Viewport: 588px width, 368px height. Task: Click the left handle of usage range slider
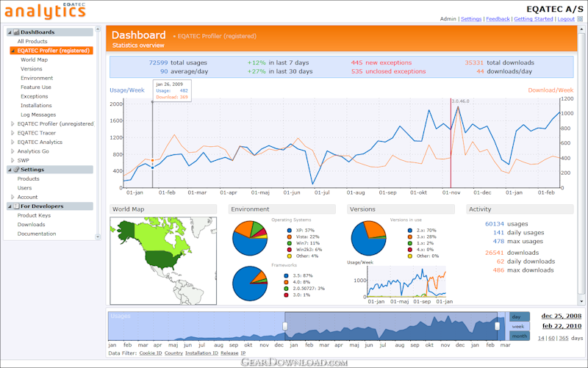[285, 326]
